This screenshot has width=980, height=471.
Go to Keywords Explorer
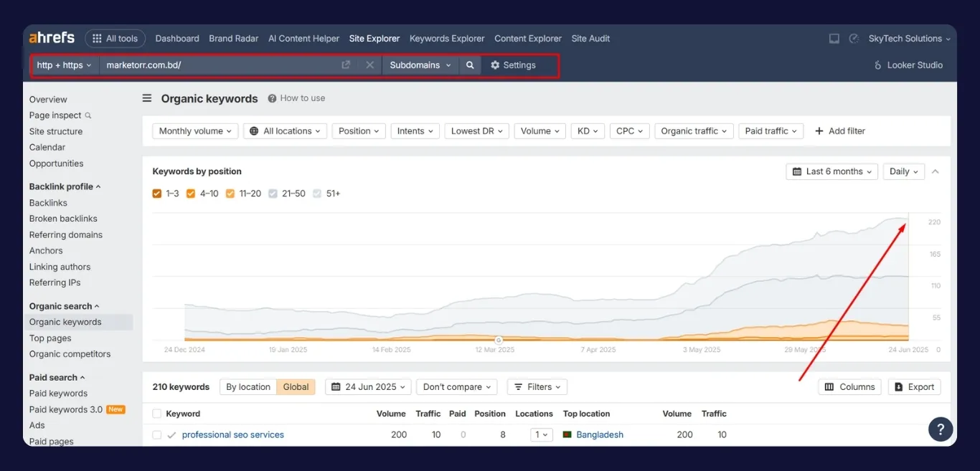(x=447, y=39)
